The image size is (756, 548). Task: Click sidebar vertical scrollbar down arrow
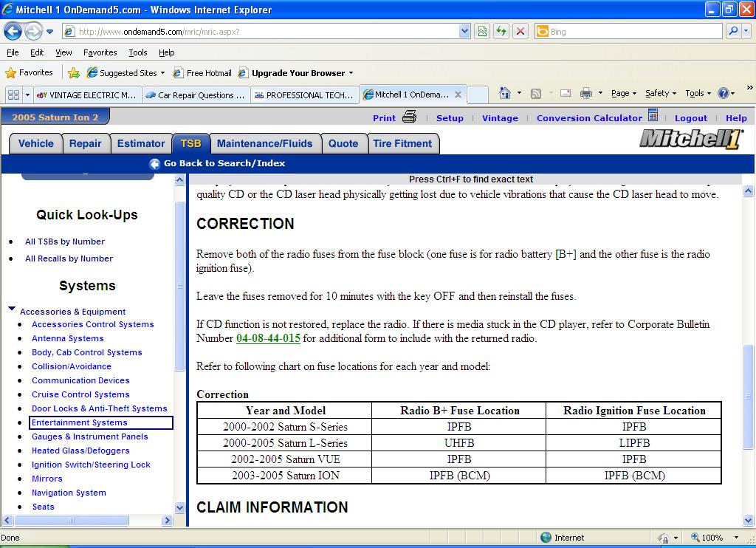(179, 507)
